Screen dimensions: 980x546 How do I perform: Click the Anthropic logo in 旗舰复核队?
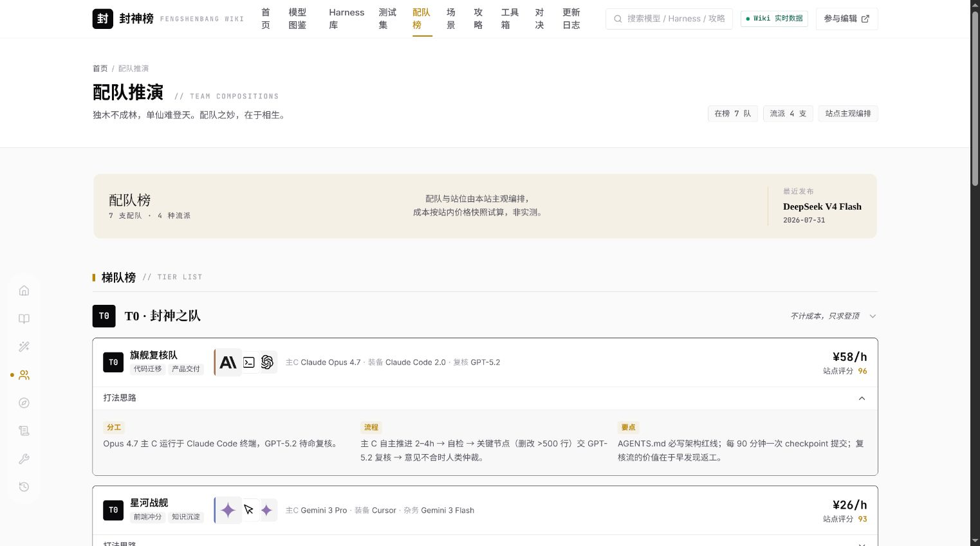coord(228,363)
